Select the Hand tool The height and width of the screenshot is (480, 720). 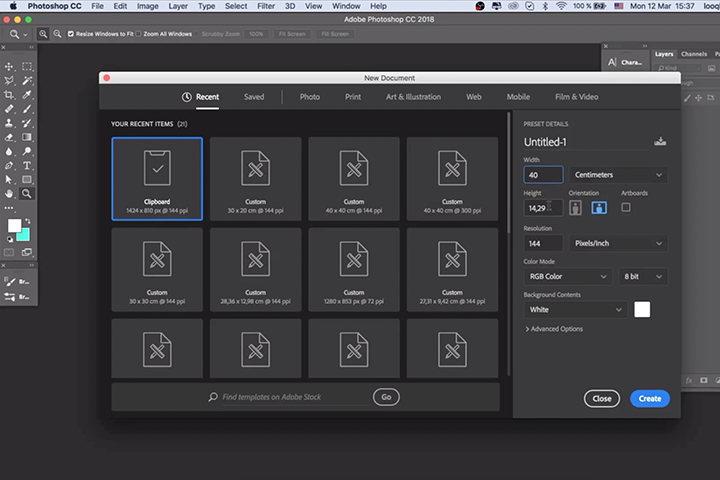[9, 193]
